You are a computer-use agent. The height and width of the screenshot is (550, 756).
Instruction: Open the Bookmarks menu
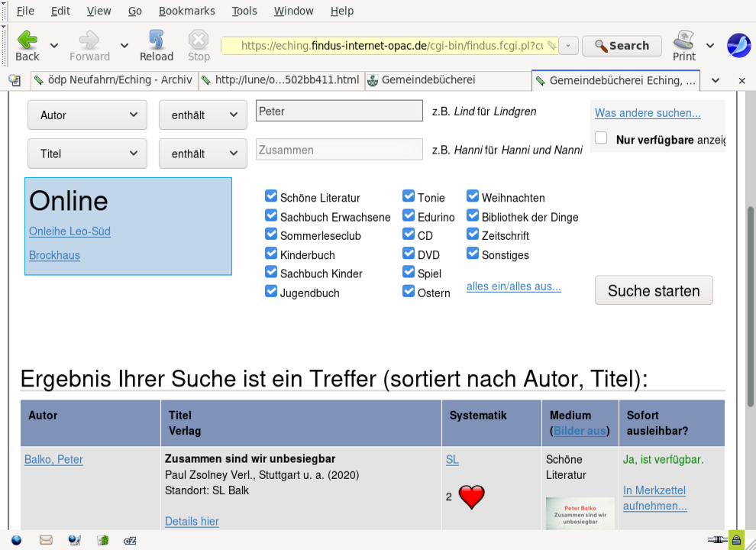click(186, 11)
